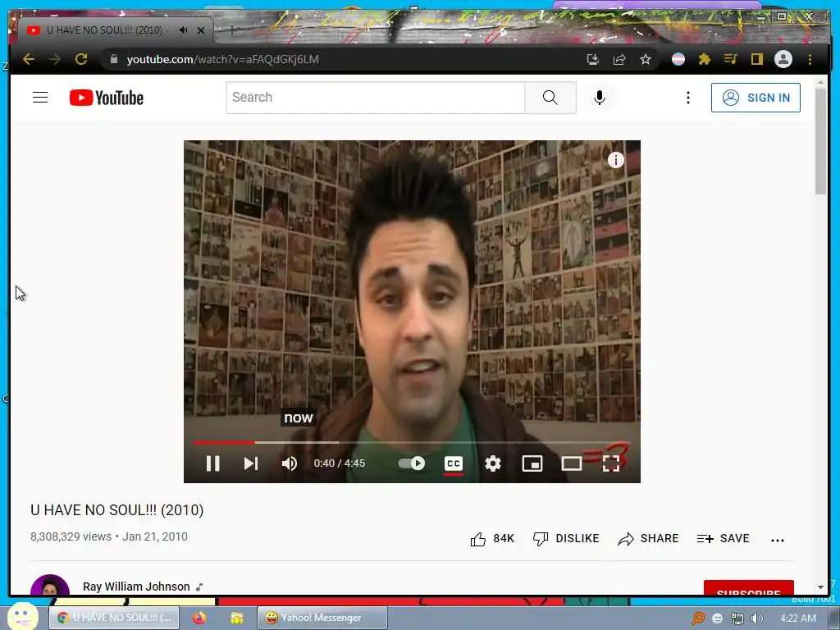Open file explorer from taskbar

[x=236, y=618]
